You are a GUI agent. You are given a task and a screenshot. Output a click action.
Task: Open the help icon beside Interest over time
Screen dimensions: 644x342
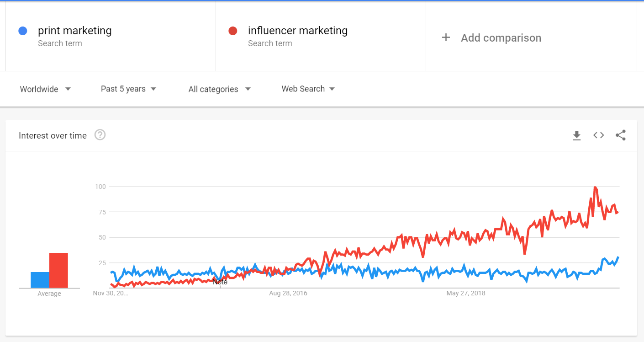click(100, 135)
